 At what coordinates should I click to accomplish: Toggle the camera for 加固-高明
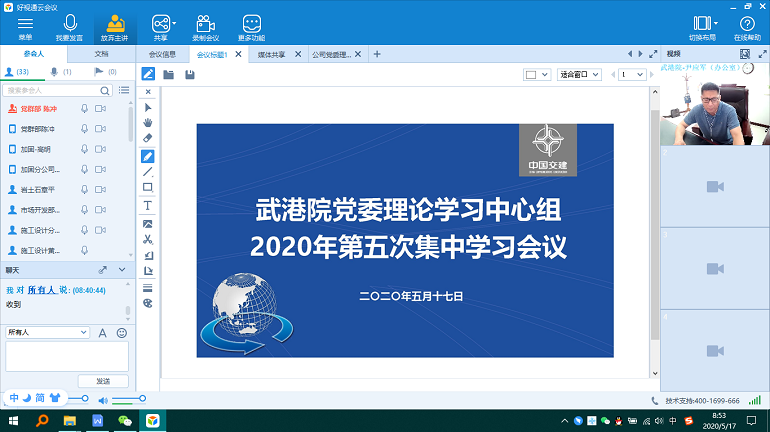tap(101, 149)
